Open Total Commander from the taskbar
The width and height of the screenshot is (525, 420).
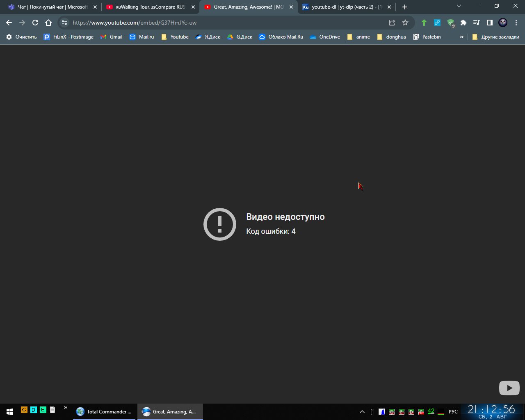104,411
